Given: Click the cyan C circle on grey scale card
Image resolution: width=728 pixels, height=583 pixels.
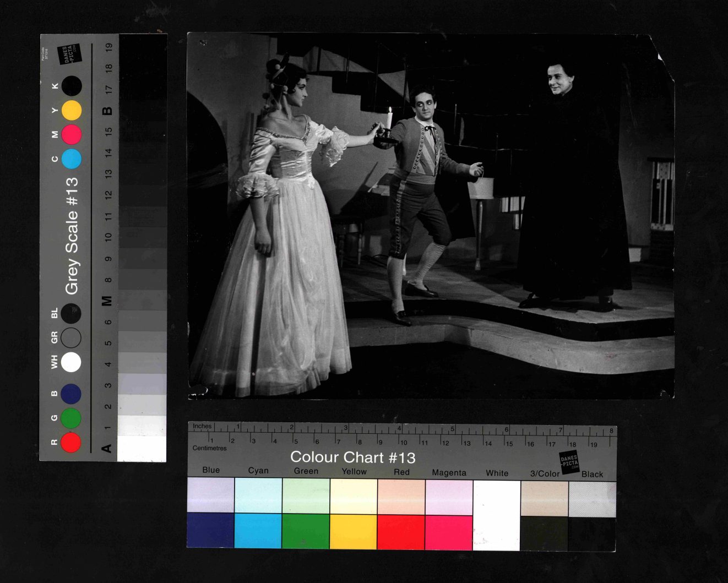Looking at the screenshot, I should click(72, 159).
